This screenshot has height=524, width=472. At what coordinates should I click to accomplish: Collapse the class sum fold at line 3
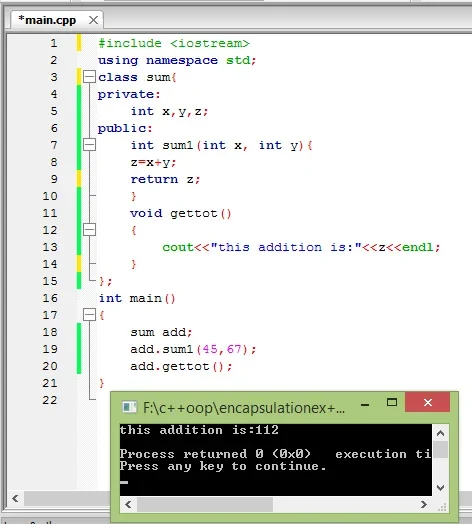point(89,77)
